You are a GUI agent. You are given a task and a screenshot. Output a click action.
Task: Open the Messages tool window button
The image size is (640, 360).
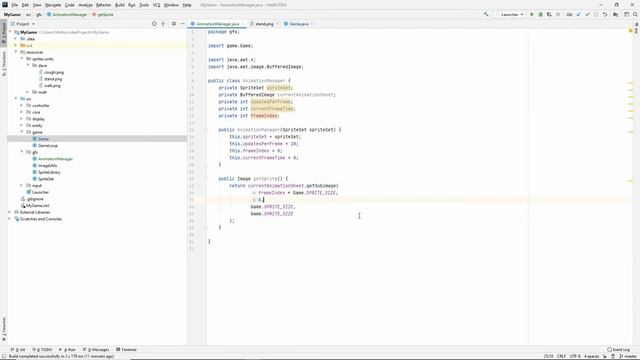[x=96, y=349]
